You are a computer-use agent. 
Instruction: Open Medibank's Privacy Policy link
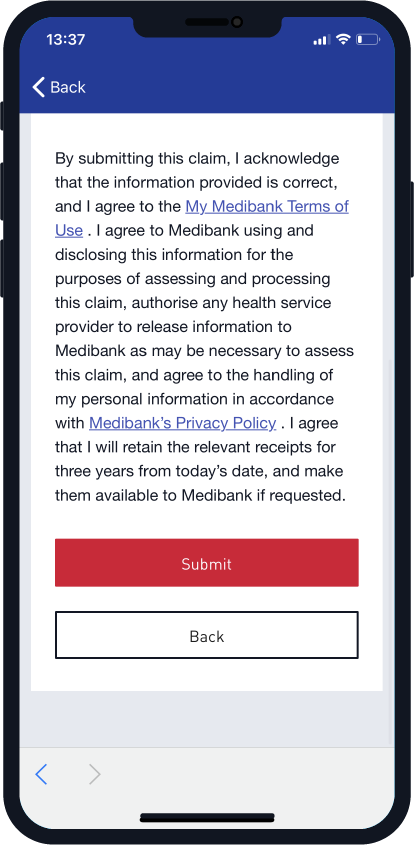[183, 423]
